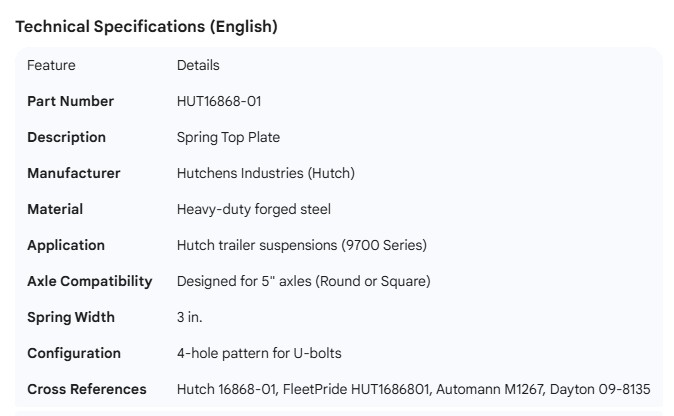Click the 3 in. value
674x416 pixels.
189,317
